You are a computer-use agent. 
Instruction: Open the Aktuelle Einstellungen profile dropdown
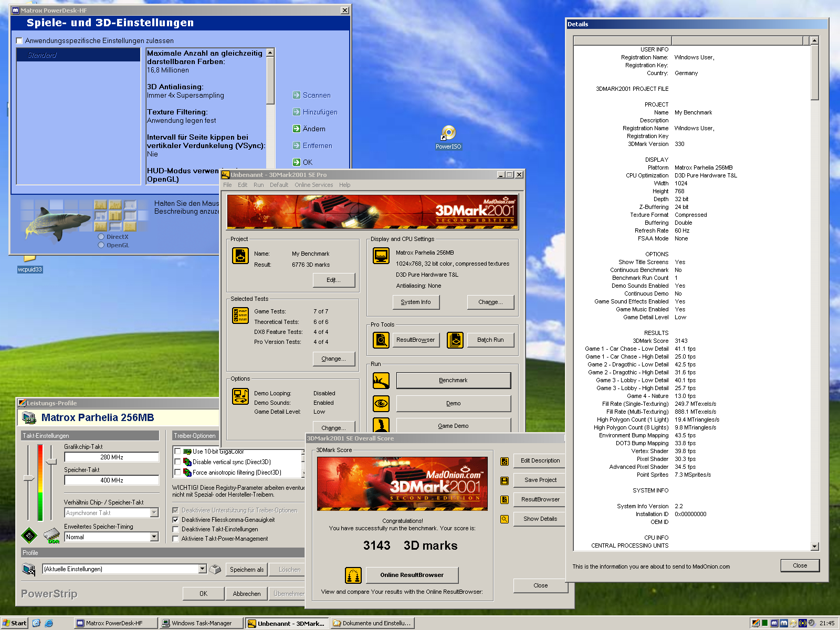point(203,569)
